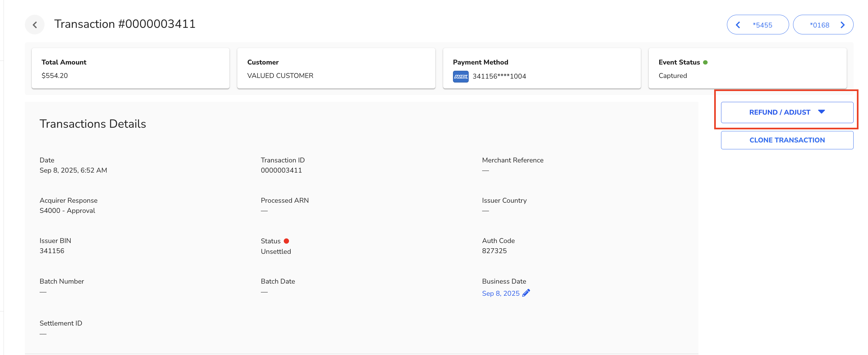Open the REFUND / ADJUST menu
This screenshot has width=868, height=355.
(x=779, y=112)
